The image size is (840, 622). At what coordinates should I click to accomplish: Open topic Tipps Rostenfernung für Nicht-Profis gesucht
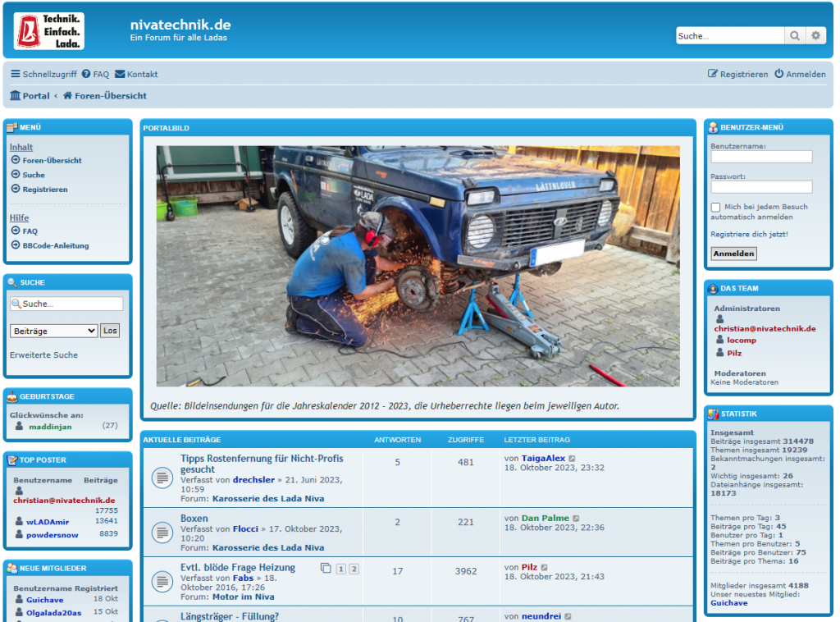262,464
